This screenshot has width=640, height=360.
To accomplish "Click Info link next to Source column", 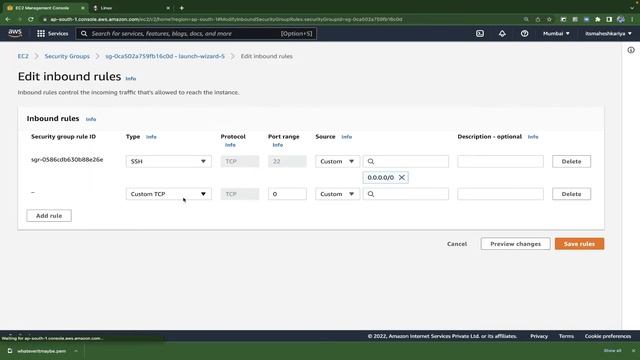I will pos(347,137).
